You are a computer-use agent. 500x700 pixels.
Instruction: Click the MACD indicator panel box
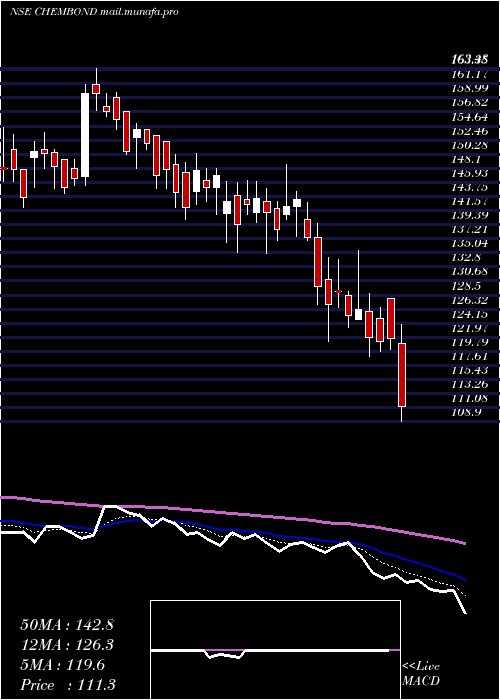tap(275, 650)
